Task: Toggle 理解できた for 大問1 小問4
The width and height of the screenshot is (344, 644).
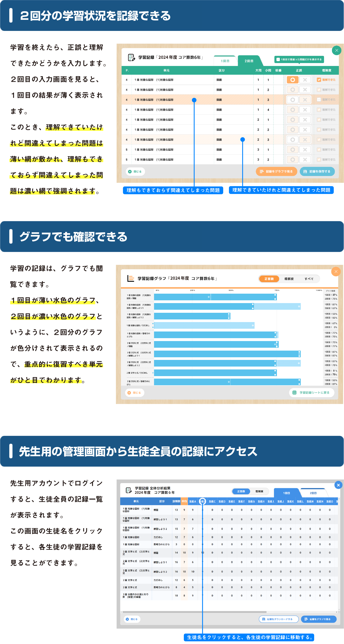Action: [x=319, y=110]
